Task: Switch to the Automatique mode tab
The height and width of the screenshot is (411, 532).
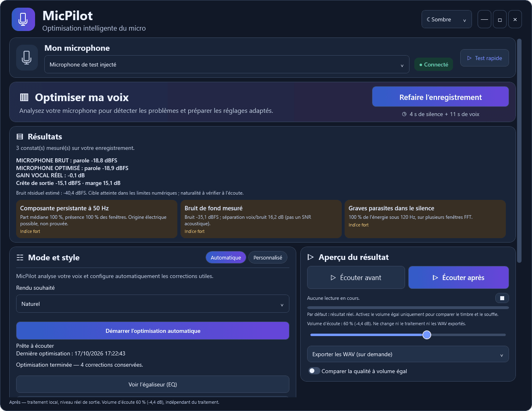Action: [226, 257]
